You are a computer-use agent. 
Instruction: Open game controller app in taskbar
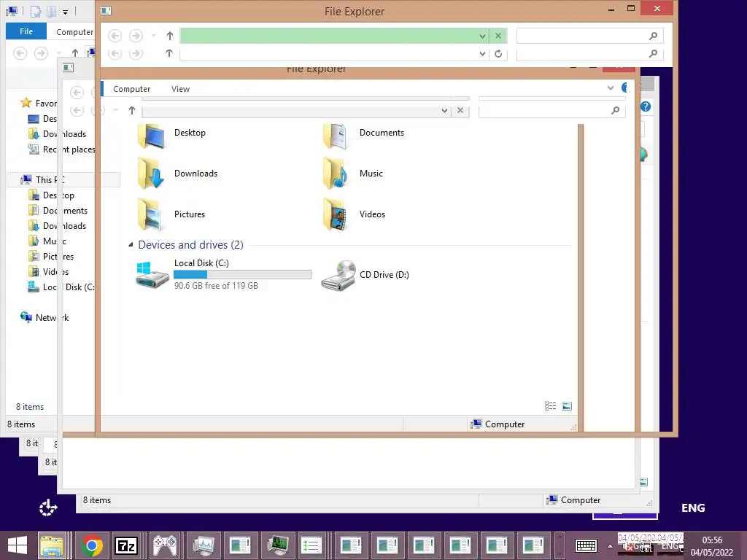(165, 545)
